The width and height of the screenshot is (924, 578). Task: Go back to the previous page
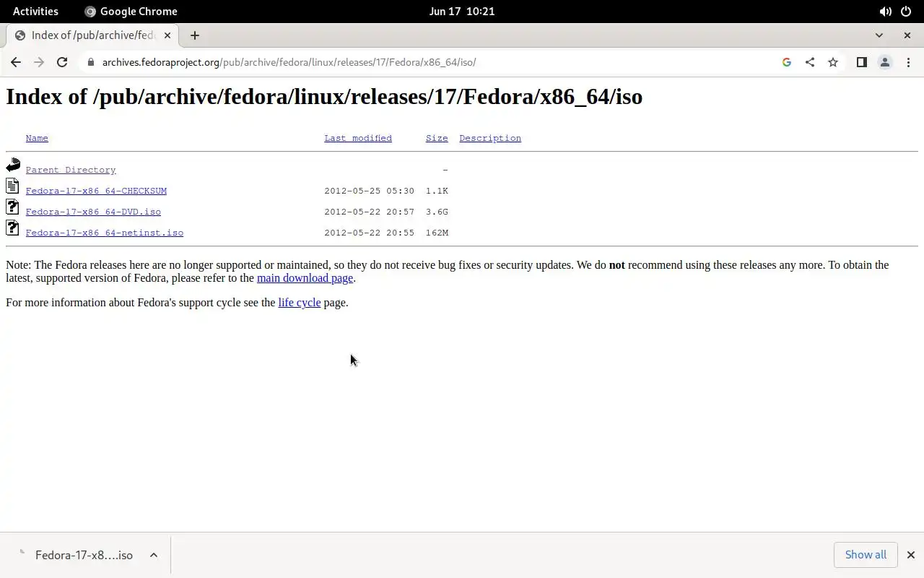click(x=16, y=62)
